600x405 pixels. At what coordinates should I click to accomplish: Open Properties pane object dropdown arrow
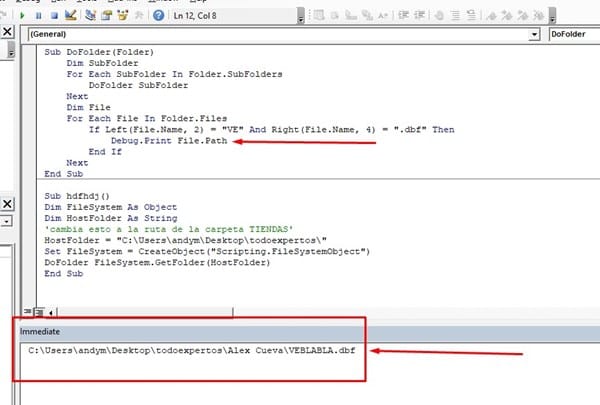[x=7, y=221]
